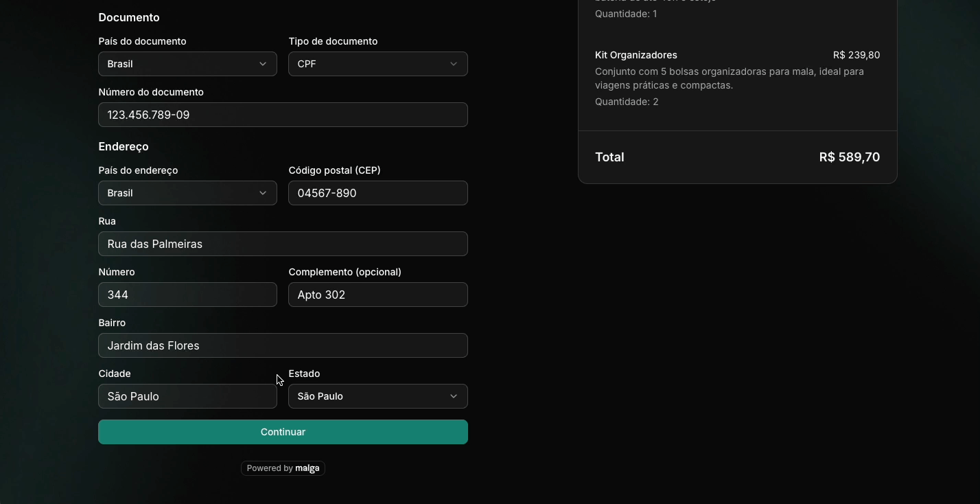Click the chevron icon on País do endereço
980x504 pixels.
point(263,193)
